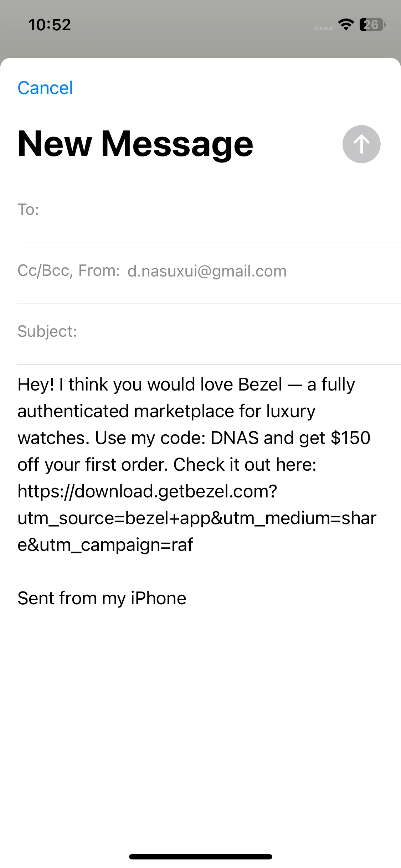Tap 'Hey! I think you would love Bezel' line
Image resolution: width=401 pixels, height=868 pixels.
coord(150,384)
